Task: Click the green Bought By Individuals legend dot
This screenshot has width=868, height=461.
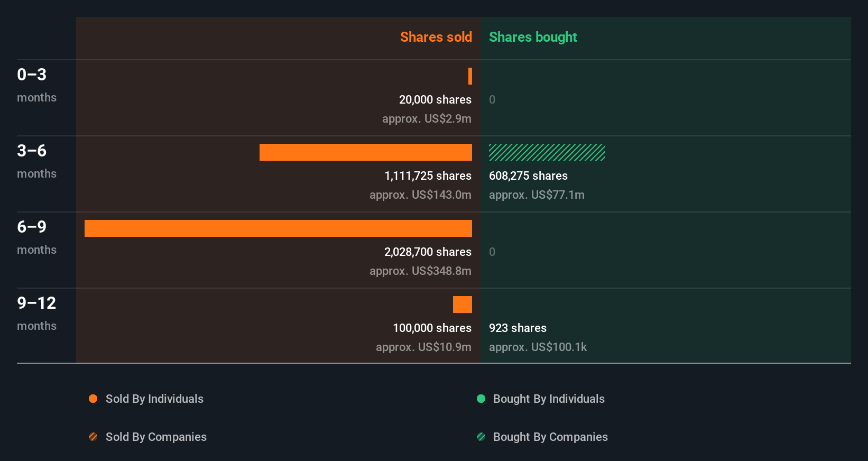Action: click(481, 399)
